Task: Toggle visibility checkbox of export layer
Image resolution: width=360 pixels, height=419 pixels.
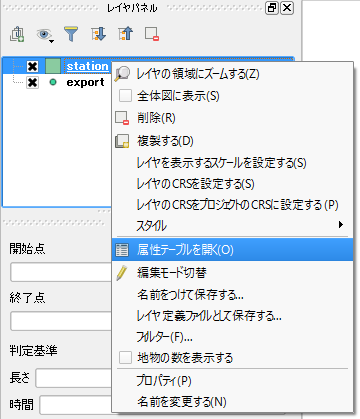Action: pyautogui.click(x=32, y=82)
